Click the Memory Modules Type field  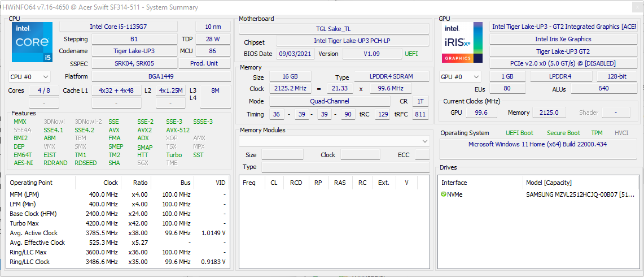[345, 167]
